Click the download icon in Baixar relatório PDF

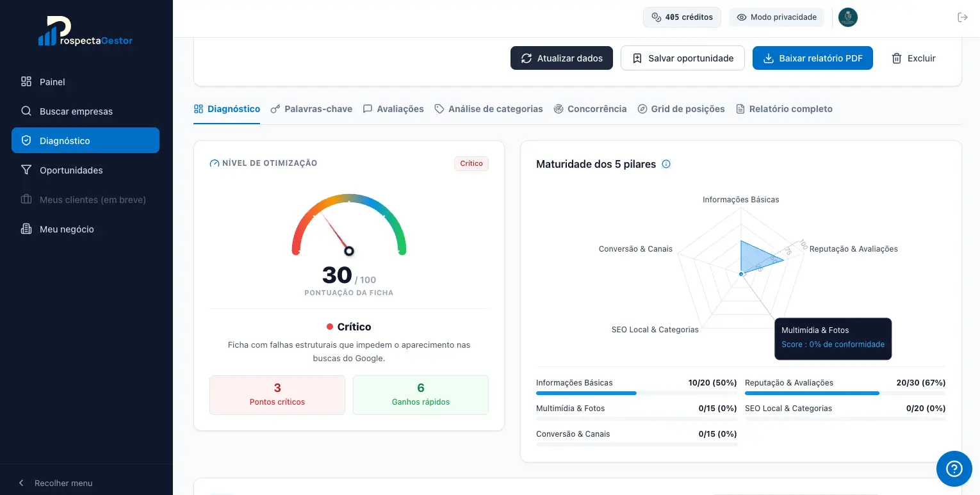click(x=768, y=58)
